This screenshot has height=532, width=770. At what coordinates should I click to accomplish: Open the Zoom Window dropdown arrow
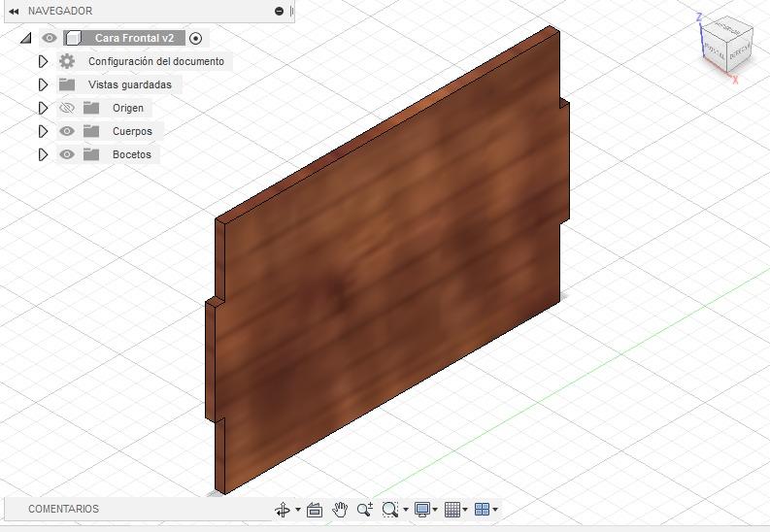pyautogui.click(x=406, y=510)
